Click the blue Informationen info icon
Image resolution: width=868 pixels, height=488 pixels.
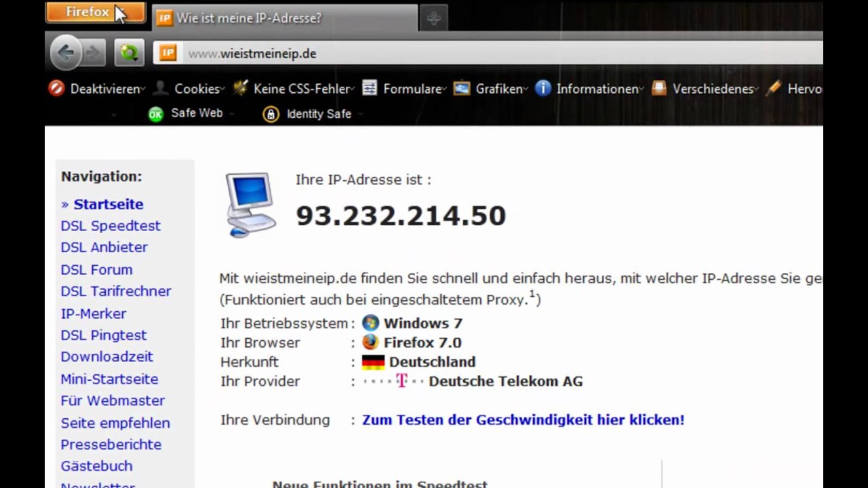[543, 88]
